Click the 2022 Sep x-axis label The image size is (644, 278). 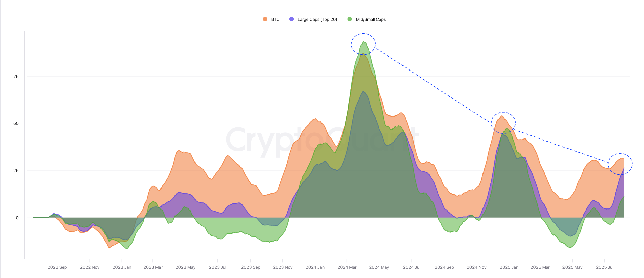pyautogui.click(x=56, y=268)
